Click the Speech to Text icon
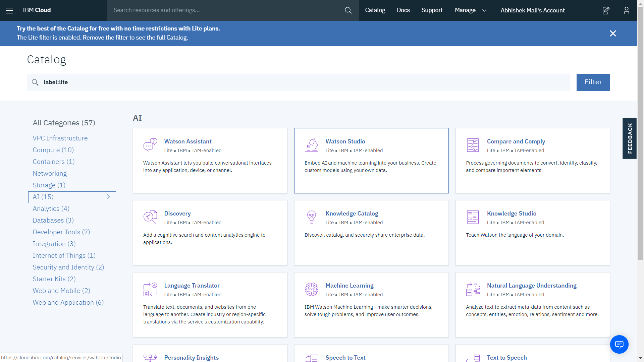This screenshot has width=644, height=362. (312, 358)
